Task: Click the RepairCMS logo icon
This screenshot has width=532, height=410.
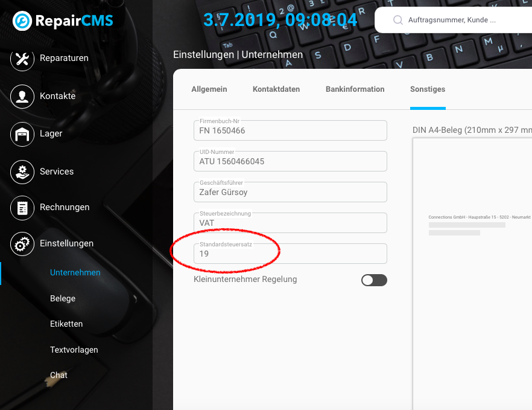Action: coord(22,21)
